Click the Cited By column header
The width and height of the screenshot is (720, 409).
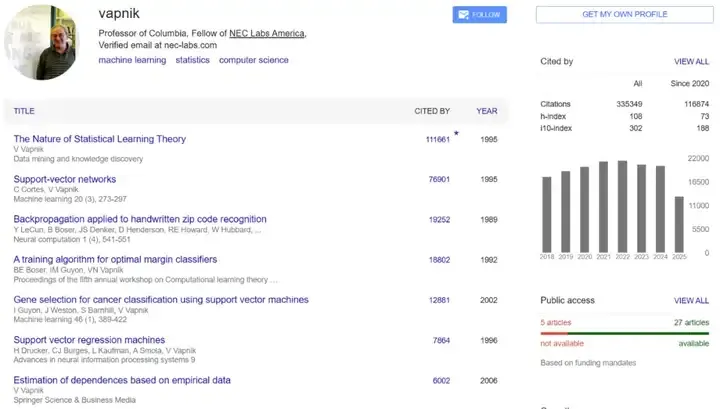click(432, 111)
